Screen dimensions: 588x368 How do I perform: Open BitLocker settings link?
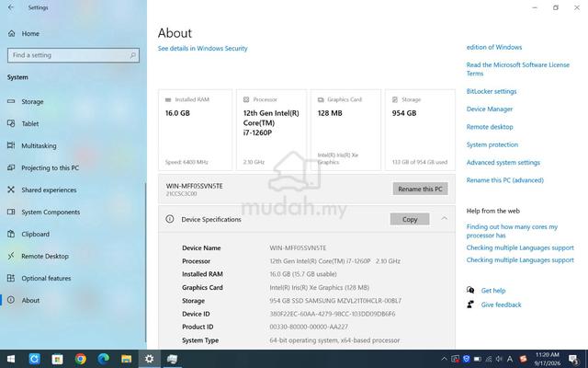[492, 91]
